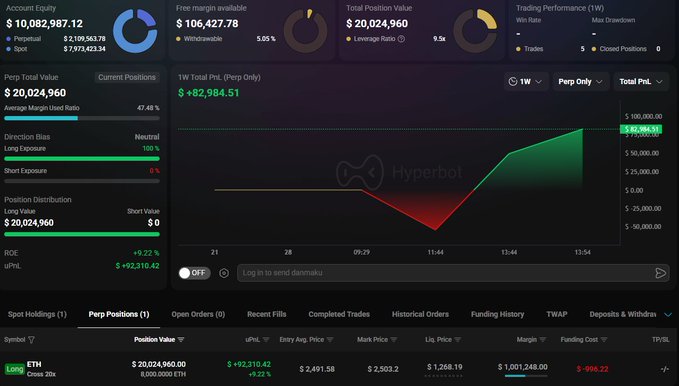Click the $1,268.19 liquidation price
Viewport: 679px width, 386px height.
click(x=445, y=367)
